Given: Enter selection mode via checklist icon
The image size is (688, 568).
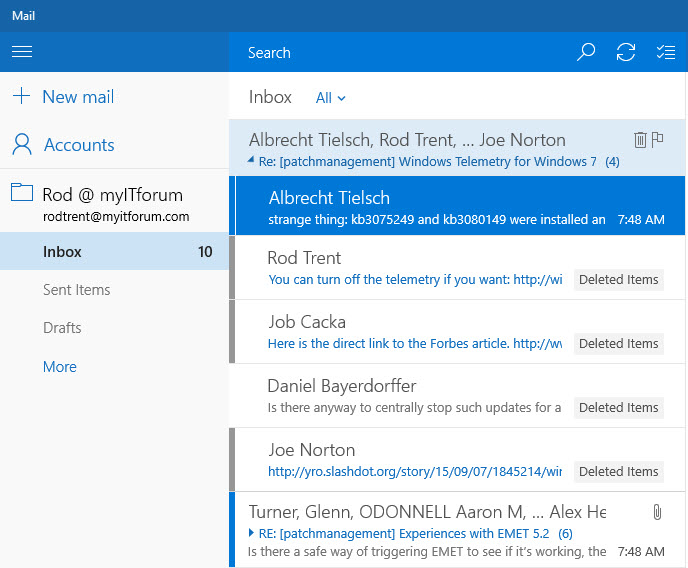Looking at the screenshot, I should 665,53.
